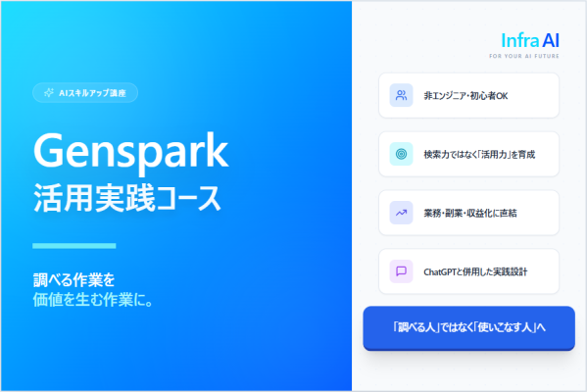Click the FOR YOUR AI FUTURE tagline
The height and width of the screenshot is (392, 587).
click(x=523, y=56)
